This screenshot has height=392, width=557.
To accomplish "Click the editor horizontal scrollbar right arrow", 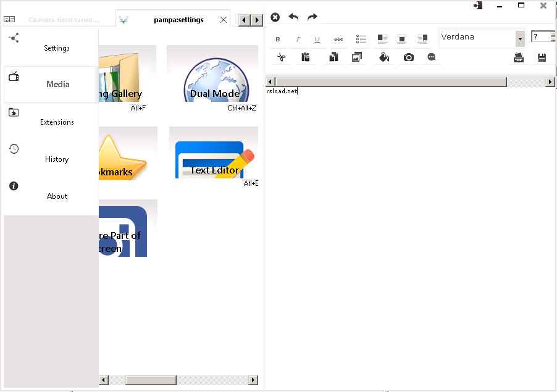I will tap(550, 81).
